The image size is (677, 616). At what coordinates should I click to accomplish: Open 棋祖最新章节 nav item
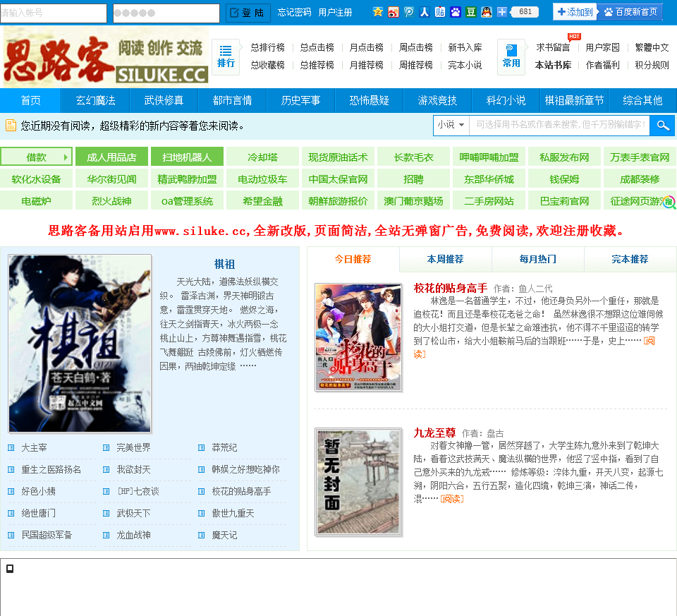pyautogui.click(x=574, y=101)
